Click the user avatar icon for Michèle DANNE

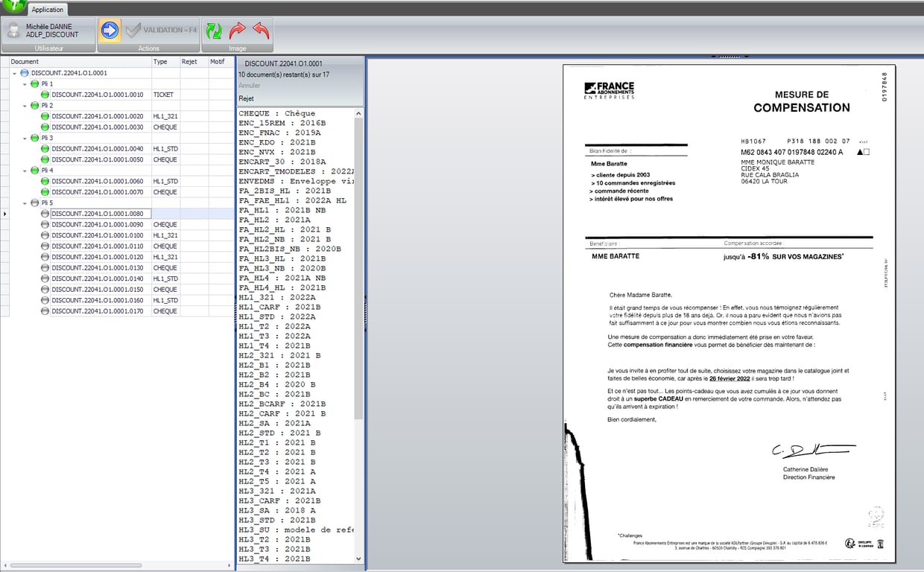point(13,31)
